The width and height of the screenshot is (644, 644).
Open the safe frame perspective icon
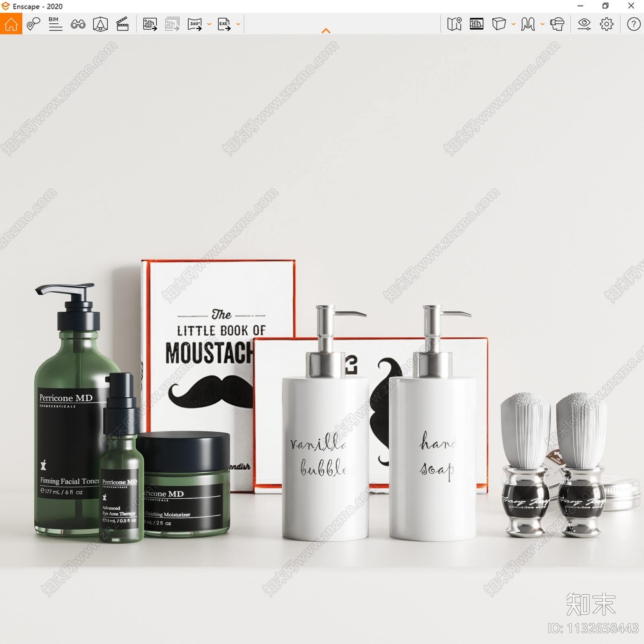(x=100, y=24)
